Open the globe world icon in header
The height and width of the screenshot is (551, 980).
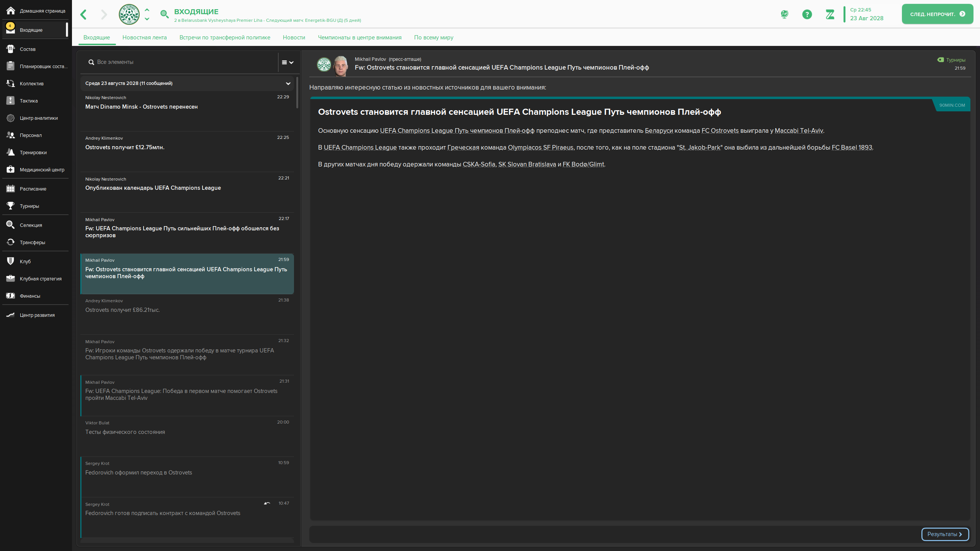coord(784,15)
